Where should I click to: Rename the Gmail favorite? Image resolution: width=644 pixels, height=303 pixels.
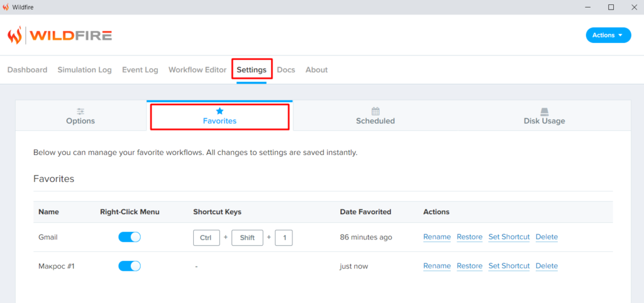tap(436, 237)
